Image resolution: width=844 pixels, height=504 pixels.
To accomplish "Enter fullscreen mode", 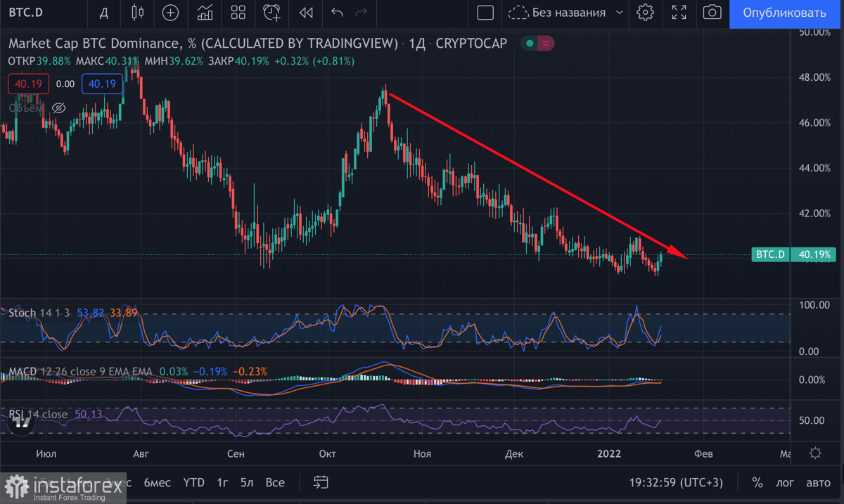I will [679, 13].
